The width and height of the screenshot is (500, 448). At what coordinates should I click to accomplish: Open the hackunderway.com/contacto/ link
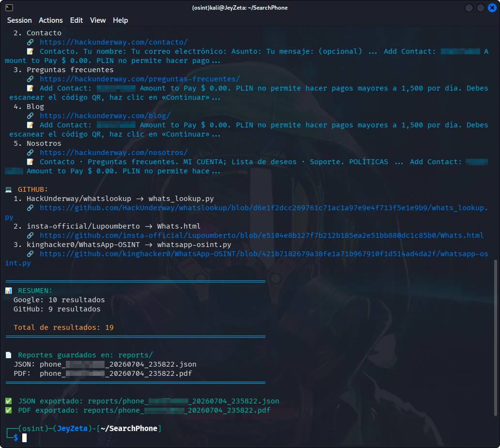tap(114, 42)
